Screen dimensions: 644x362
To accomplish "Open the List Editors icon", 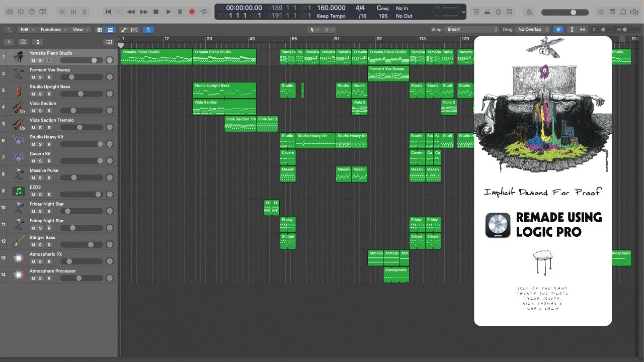I will click(x=601, y=12).
